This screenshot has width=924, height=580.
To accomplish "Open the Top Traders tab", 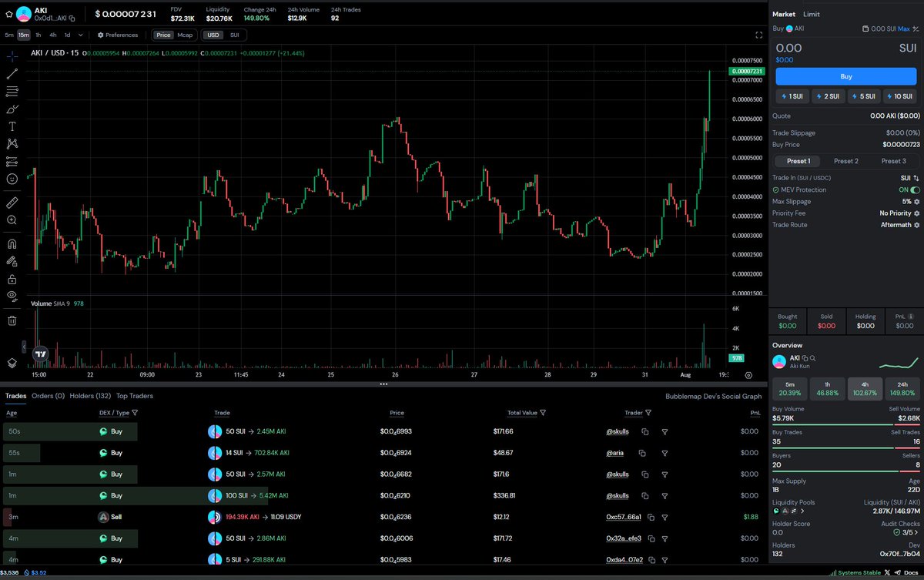I will [135, 396].
